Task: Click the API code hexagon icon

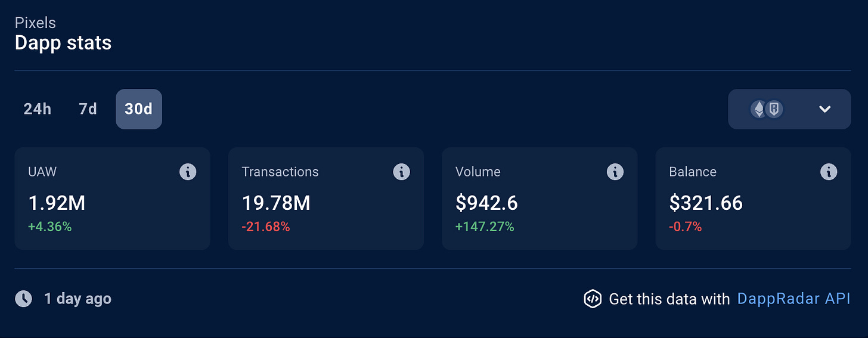Action: coord(592,299)
